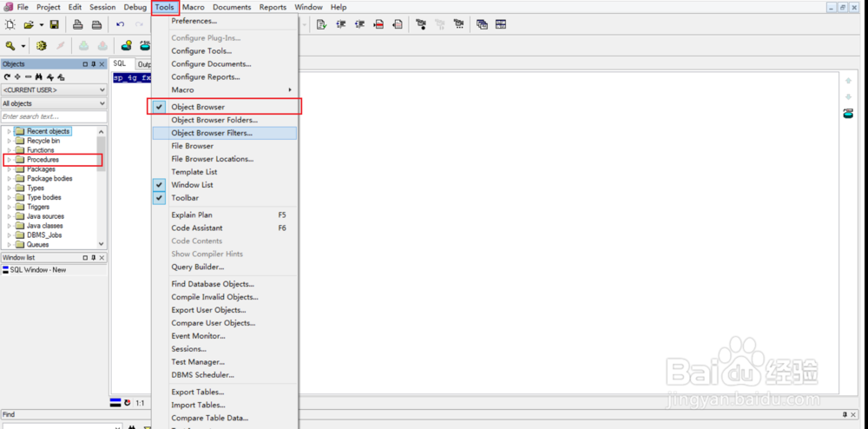Click the Execute gear icon
This screenshot has height=429, width=868.
pos(41,45)
